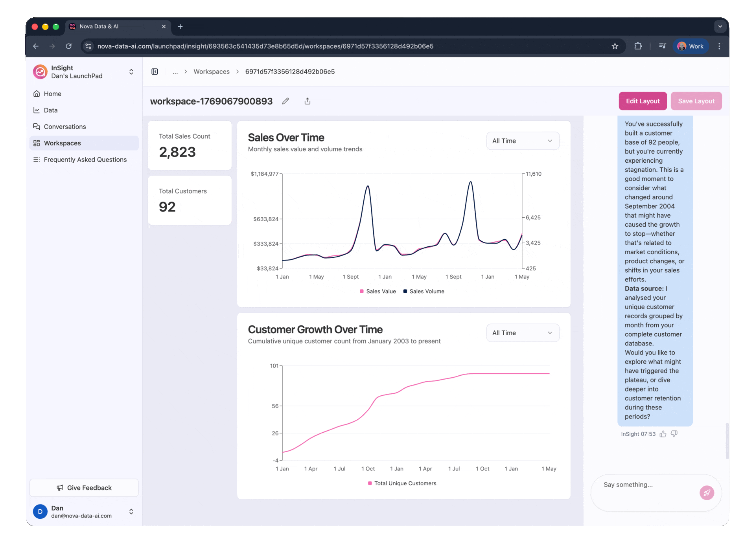Expand the InSight LaunchPad switcher
755x560 pixels.
131,72
